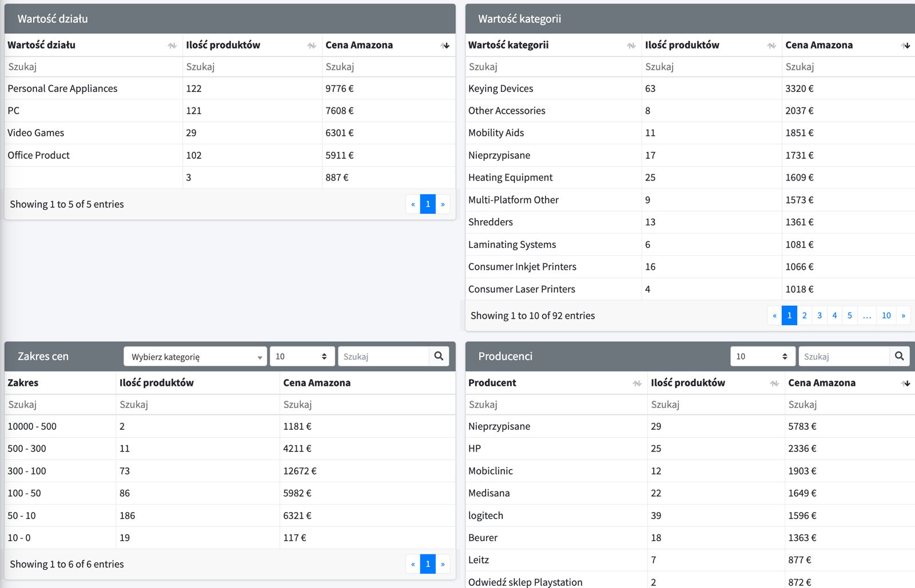Screen dimensions: 915x588
Task: Click Szukaj filter under Ilość produktów in Wartość działu
Action: pos(252,67)
